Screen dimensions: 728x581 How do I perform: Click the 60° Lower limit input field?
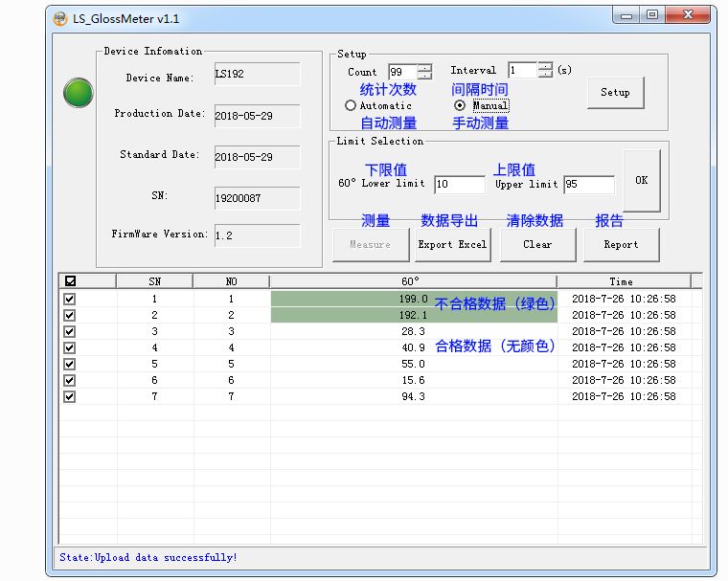click(459, 185)
